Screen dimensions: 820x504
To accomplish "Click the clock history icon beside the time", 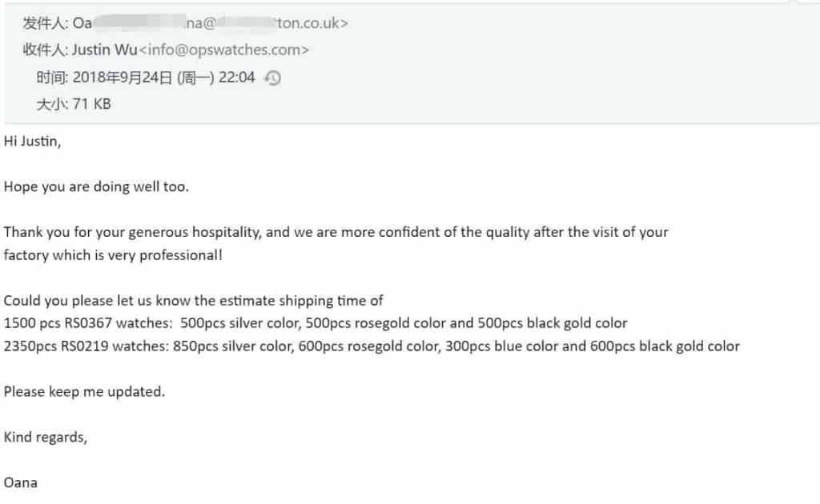I will click(273, 78).
